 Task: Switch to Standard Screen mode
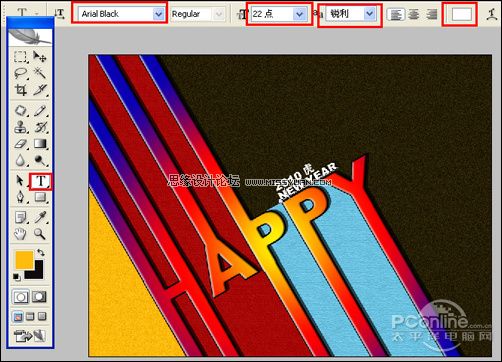coord(18,316)
